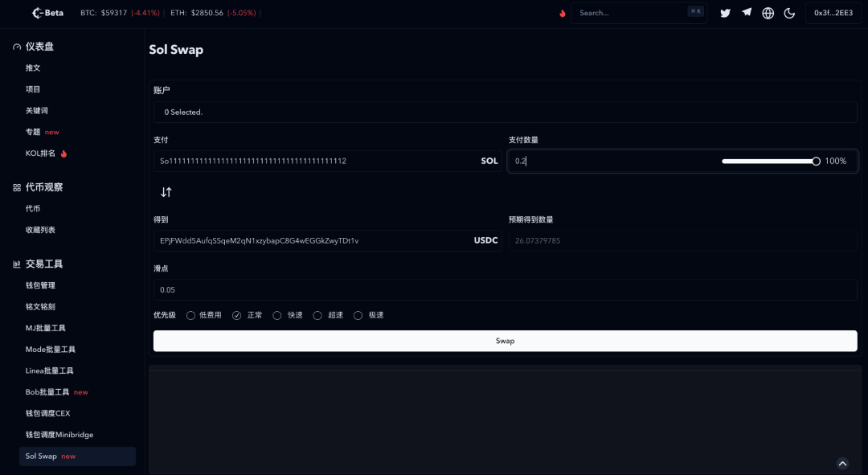Click the 滑点 slippage input field

pyautogui.click(x=505, y=289)
